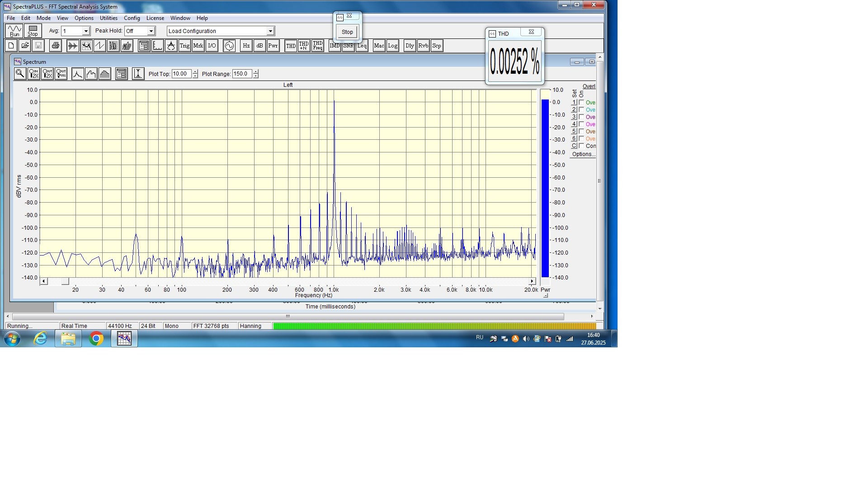The image size is (868, 488).
Task: Select the Zoom In 2X icon
Action: click(x=33, y=74)
